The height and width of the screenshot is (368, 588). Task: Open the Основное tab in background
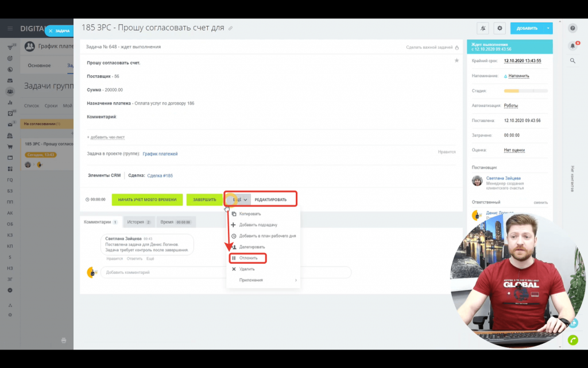(39, 66)
